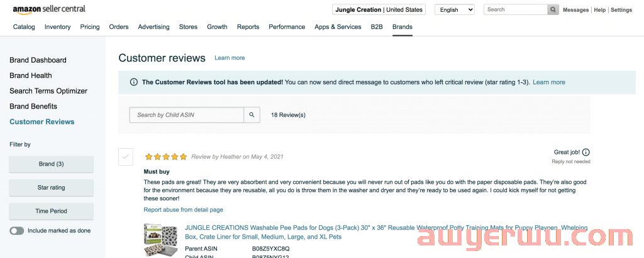Image resolution: width=644 pixels, height=258 pixels.
Task: Expand the Brand (3) filter
Action: tap(52, 164)
